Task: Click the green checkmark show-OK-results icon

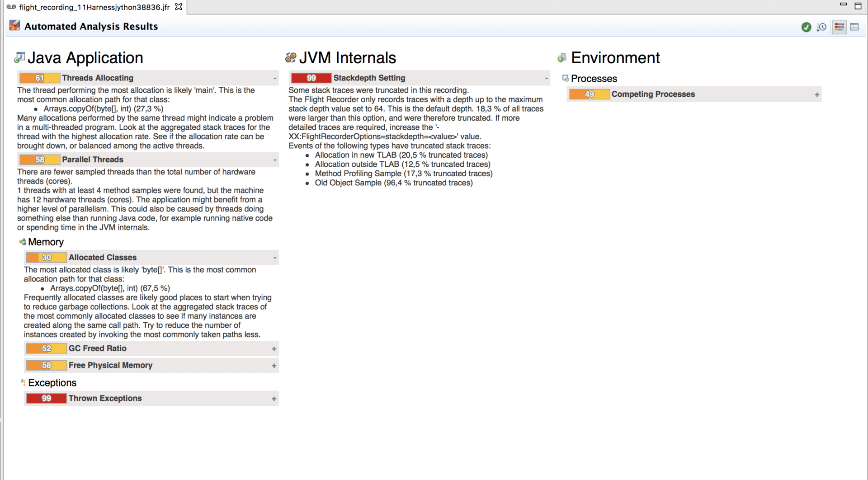Action: point(806,27)
